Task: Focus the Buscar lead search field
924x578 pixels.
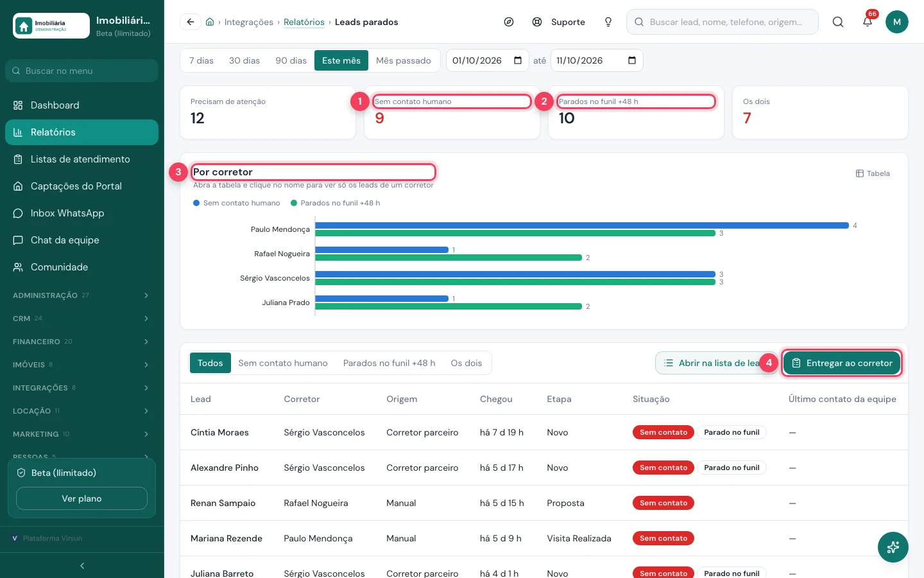Action: click(723, 22)
